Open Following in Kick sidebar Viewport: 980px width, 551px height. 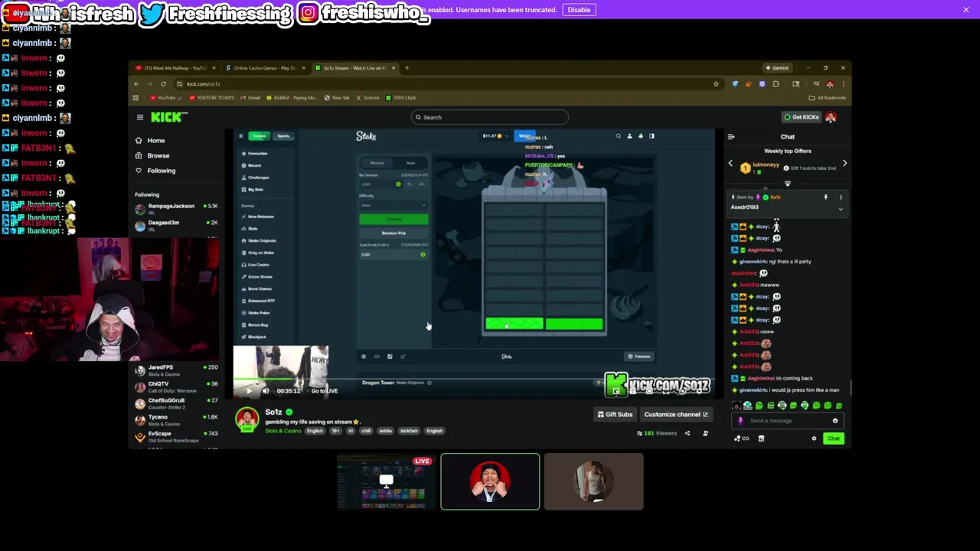pos(161,171)
